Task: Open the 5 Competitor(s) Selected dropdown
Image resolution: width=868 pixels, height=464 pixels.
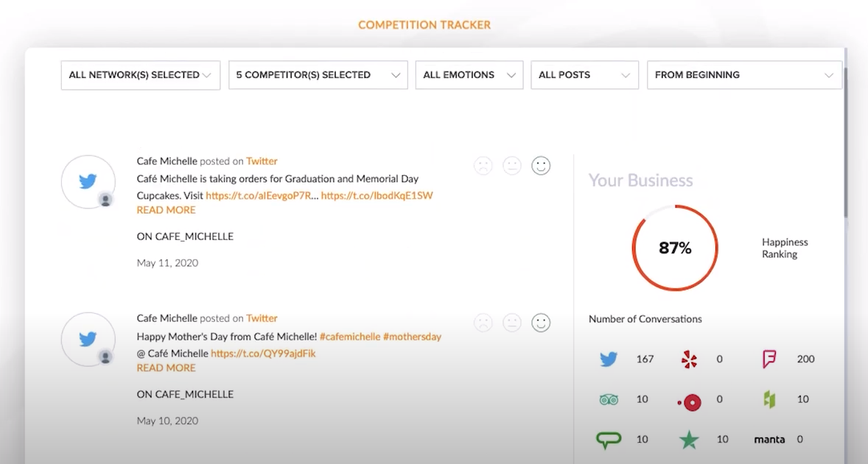Action: (x=318, y=74)
